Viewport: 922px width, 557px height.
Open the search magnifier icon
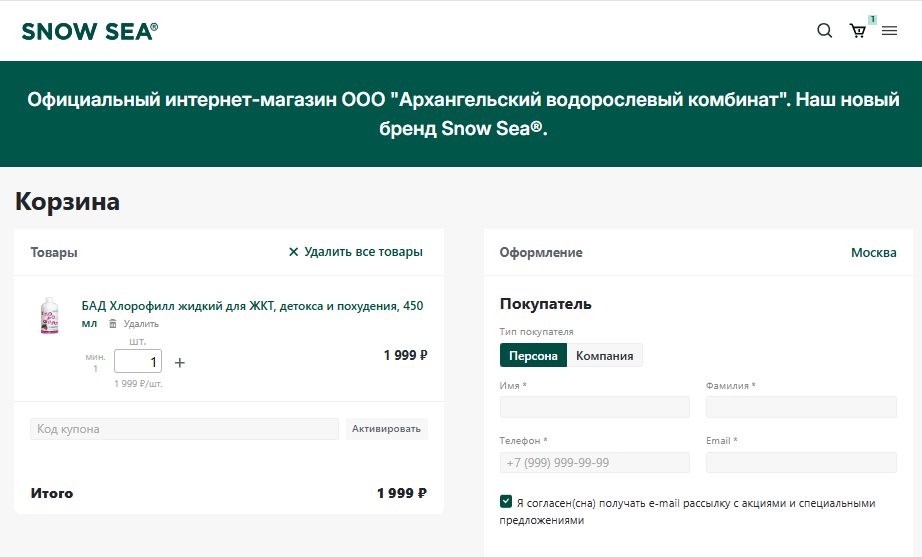[x=825, y=31]
